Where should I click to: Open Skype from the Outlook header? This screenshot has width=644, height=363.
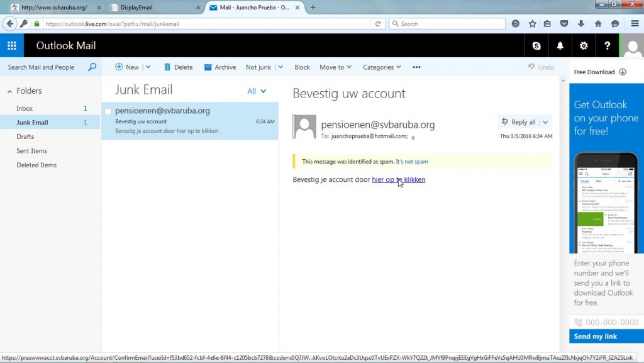(x=536, y=45)
